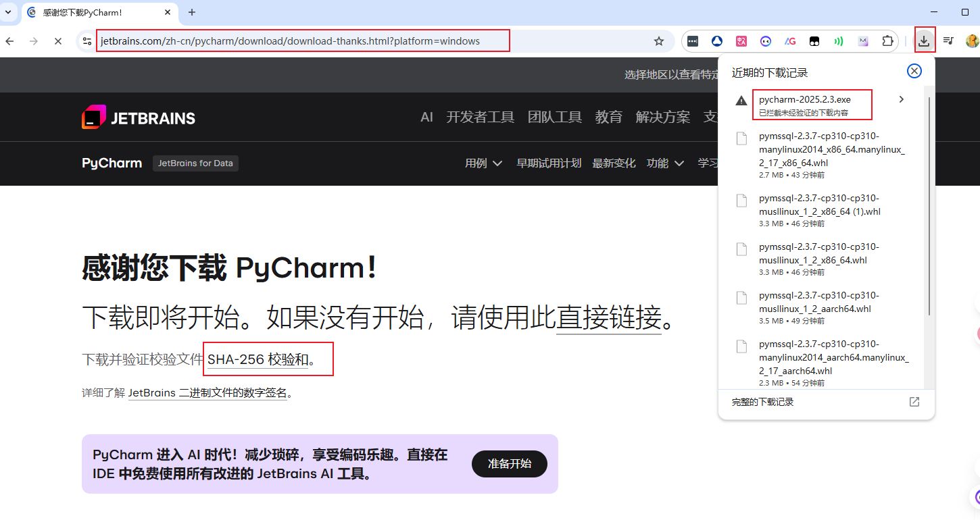980x520 pixels.
Task: Expand the 功能 dropdown in PyCharm nav
Action: click(665, 163)
